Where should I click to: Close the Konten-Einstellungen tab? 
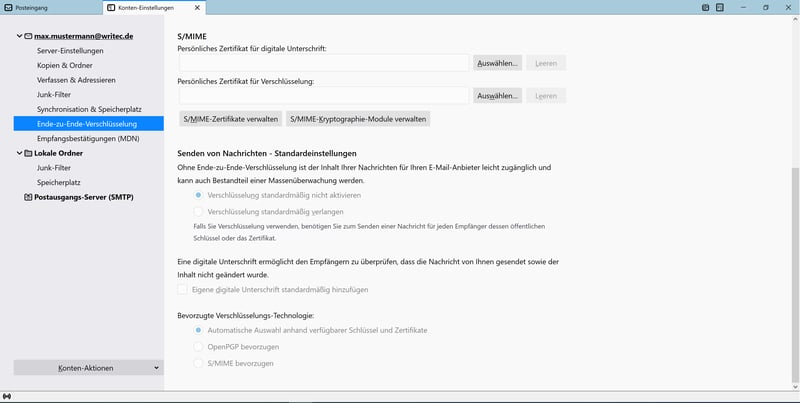(x=197, y=7)
